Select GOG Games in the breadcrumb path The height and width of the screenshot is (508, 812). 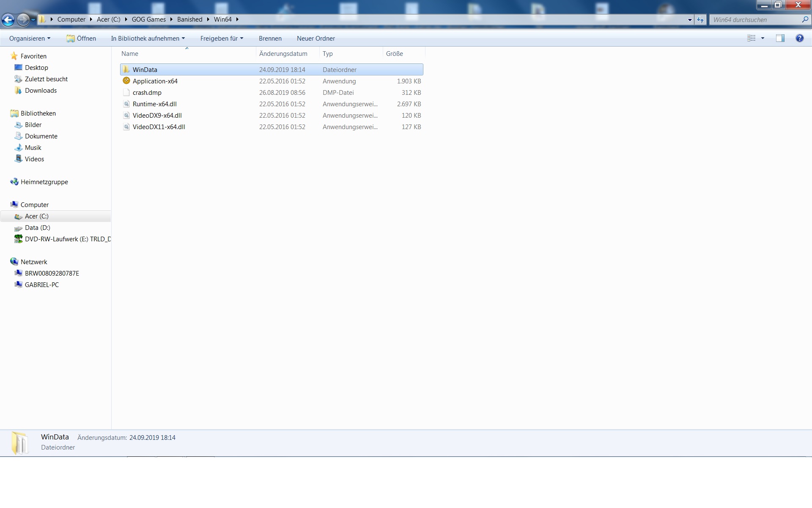pos(149,19)
